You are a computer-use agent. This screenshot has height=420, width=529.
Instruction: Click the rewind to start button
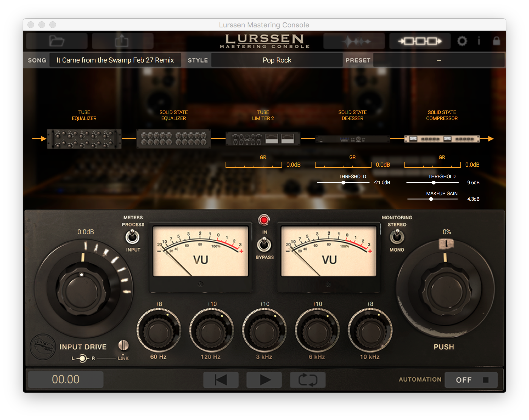(221, 380)
